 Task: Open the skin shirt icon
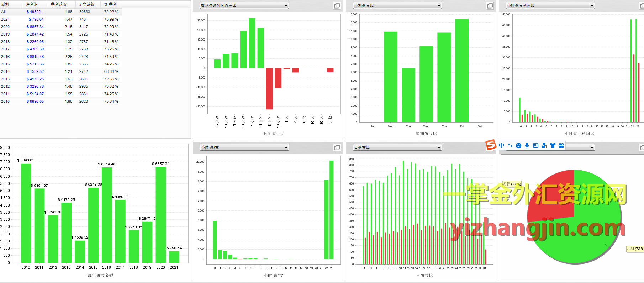click(x=553, y=145)
